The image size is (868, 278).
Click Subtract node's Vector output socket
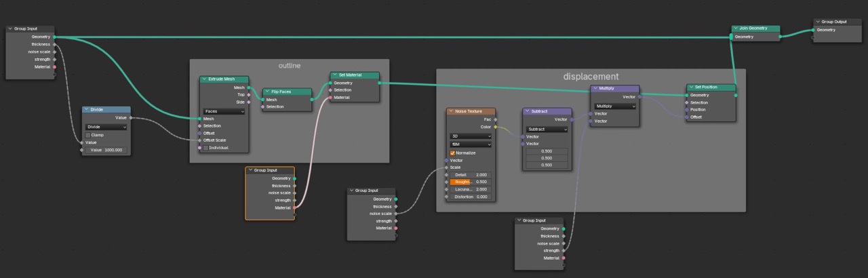(572, 119)
